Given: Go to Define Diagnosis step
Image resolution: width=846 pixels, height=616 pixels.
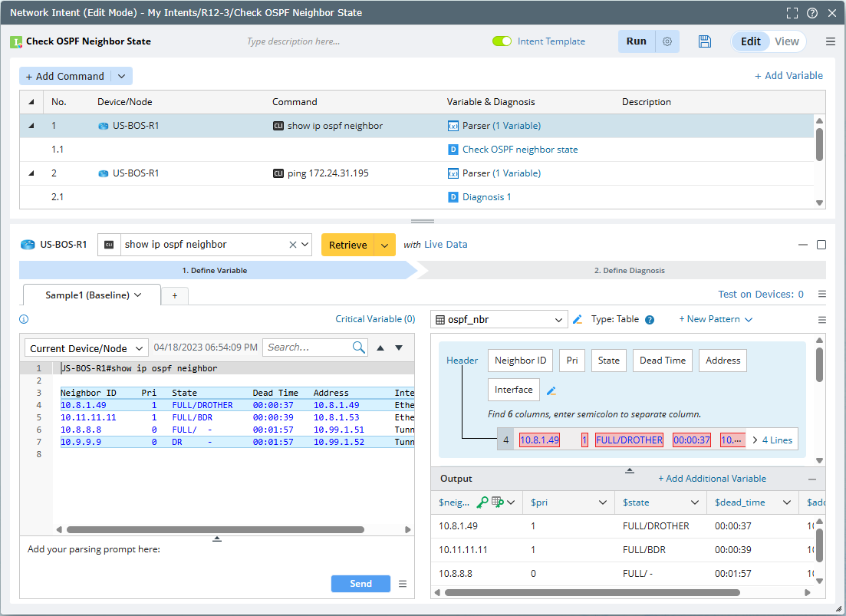Looking at the screenshot, I should pos(629,270).
